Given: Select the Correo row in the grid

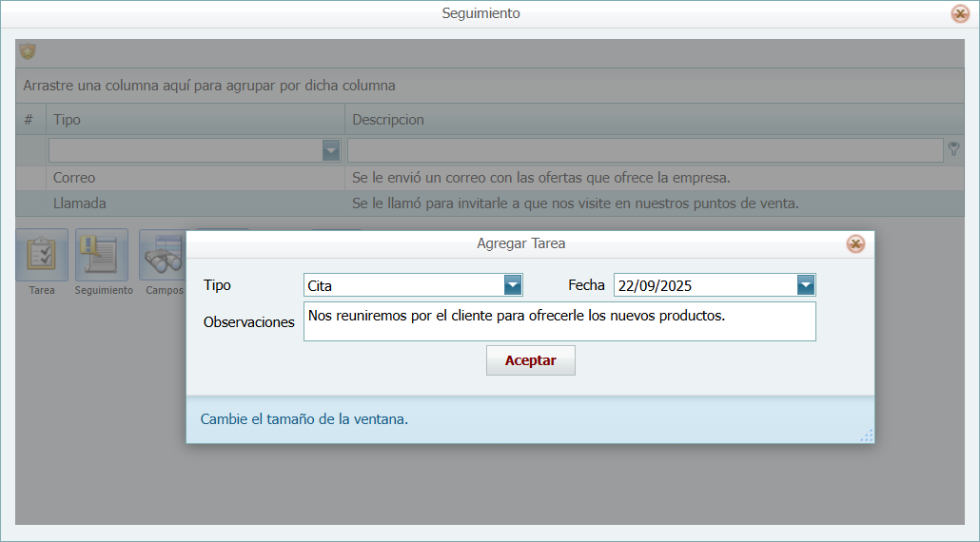Looking at the screenshot, I should [x=489, y=178].
